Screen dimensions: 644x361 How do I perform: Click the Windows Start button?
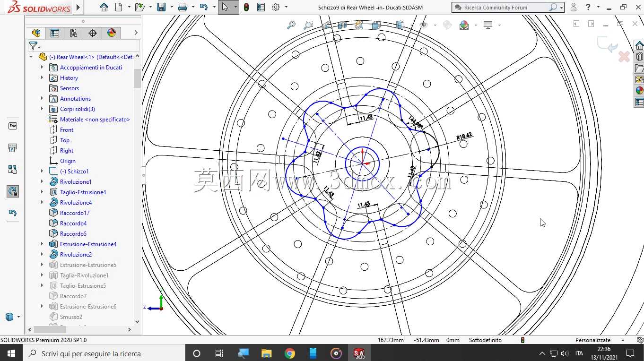[11, 353]
